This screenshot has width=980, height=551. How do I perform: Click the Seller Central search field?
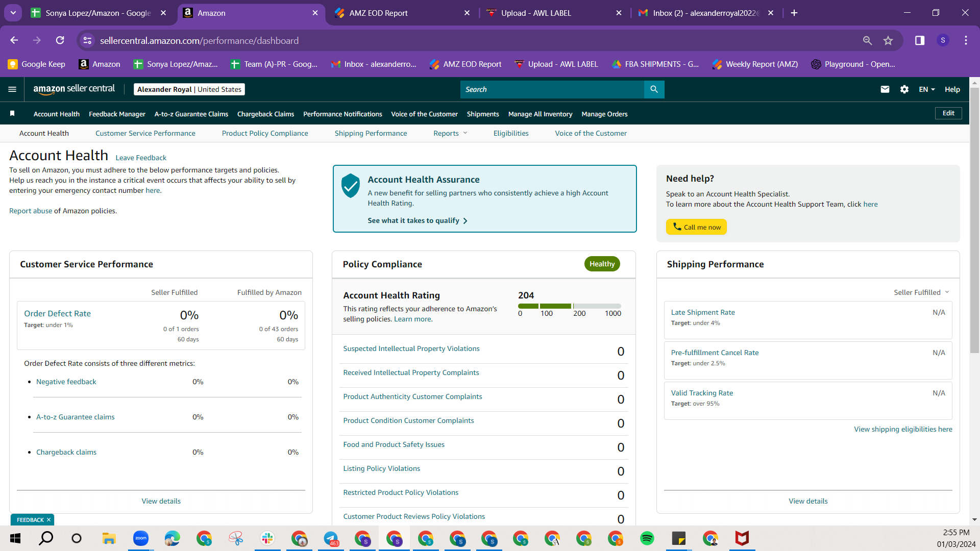coord(552,89)
